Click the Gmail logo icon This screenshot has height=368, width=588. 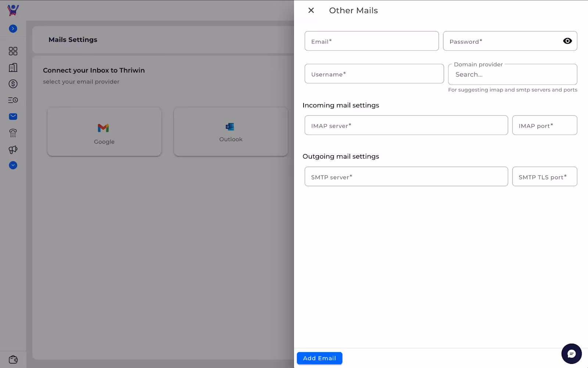103,128
